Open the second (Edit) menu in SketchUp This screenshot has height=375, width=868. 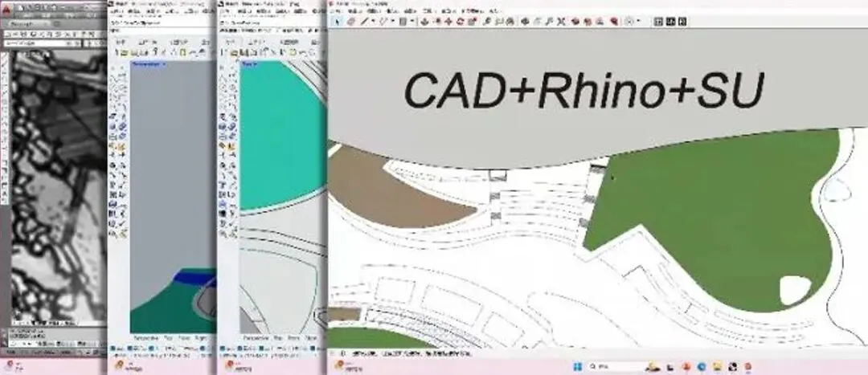[x=355, y=10]
